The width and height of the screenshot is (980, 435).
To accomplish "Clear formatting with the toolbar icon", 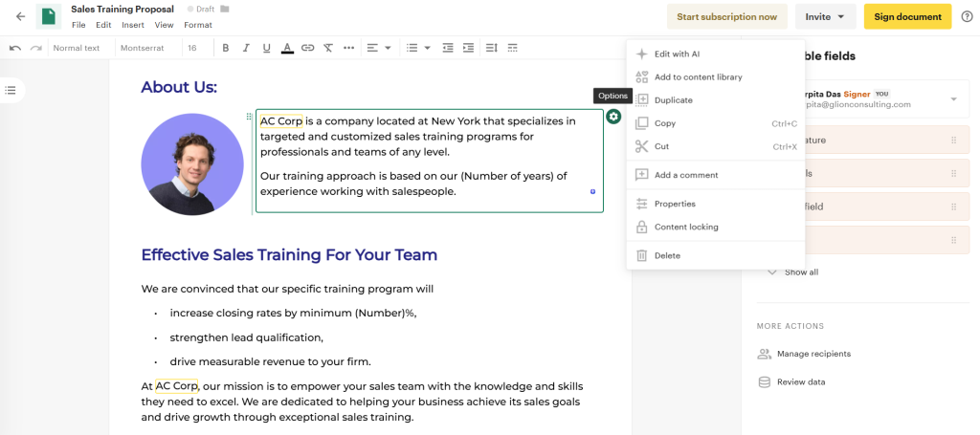I will point(328,48).
